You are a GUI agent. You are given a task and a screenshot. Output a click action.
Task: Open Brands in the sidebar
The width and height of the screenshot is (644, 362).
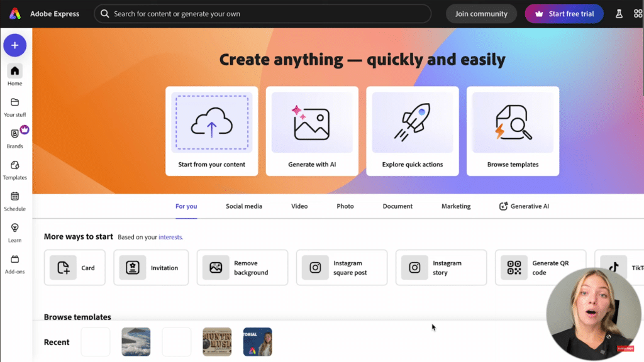pyautogui.click(x=15, y=138)
